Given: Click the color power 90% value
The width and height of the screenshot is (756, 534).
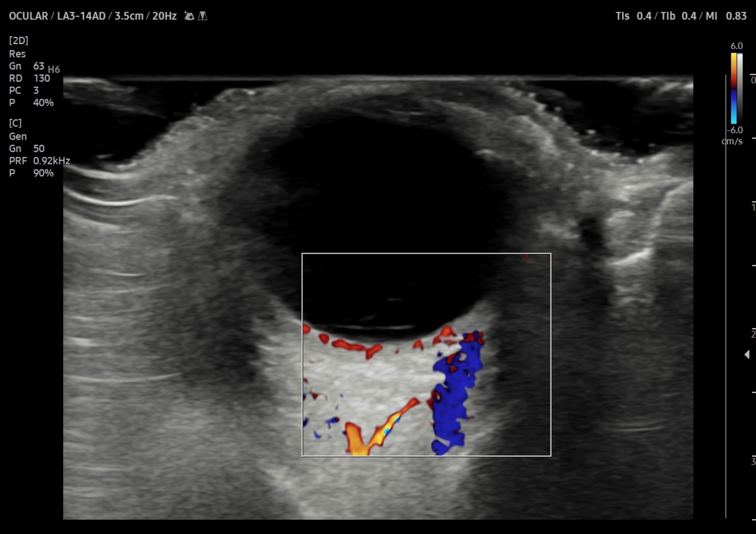Looking at the screenshot, I should point(43,173).
